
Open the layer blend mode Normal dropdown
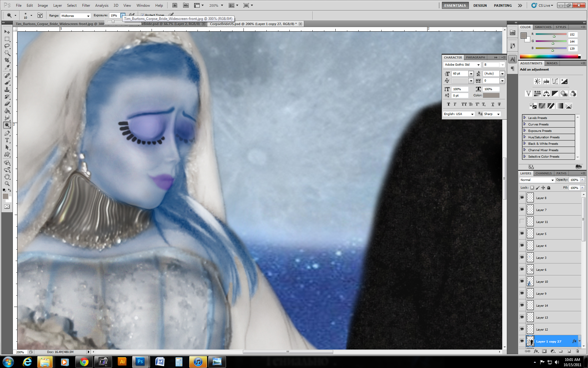pos(537,180)
